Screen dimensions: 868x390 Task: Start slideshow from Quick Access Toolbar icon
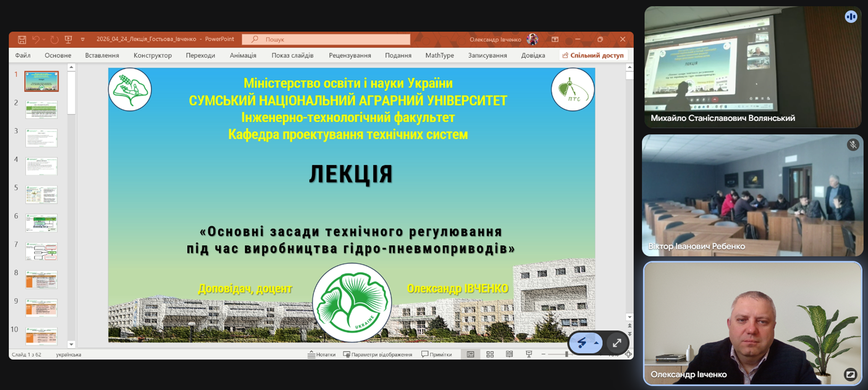click(69, 39)
